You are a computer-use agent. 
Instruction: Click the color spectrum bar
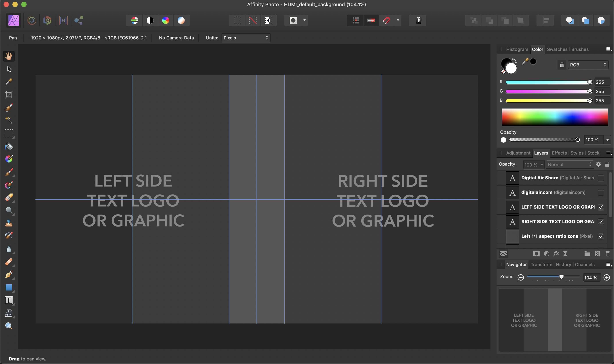(555, 117)
